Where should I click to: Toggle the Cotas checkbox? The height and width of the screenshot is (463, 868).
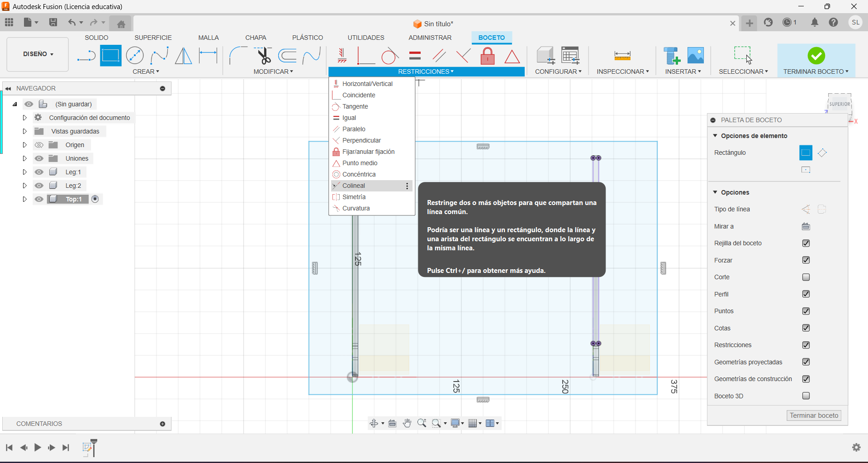[x=806, y=328]
